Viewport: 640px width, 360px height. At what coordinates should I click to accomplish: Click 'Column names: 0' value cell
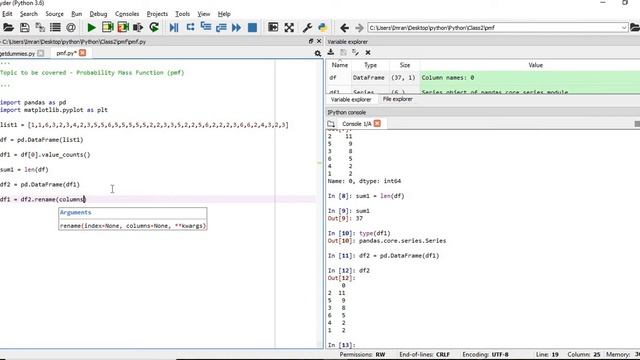tap(530, 78)
